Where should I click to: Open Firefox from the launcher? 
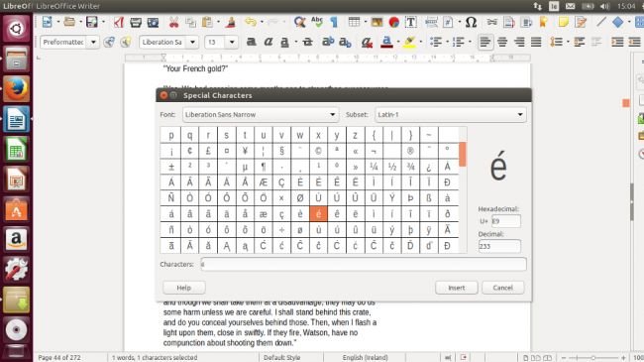(17, 88)
